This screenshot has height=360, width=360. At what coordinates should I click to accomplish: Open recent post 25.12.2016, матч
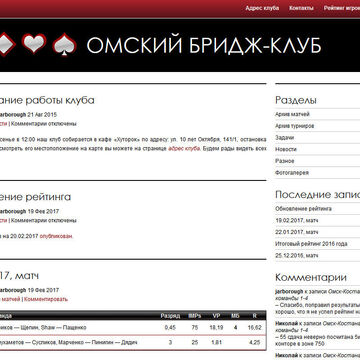click(x=297, y=255)
